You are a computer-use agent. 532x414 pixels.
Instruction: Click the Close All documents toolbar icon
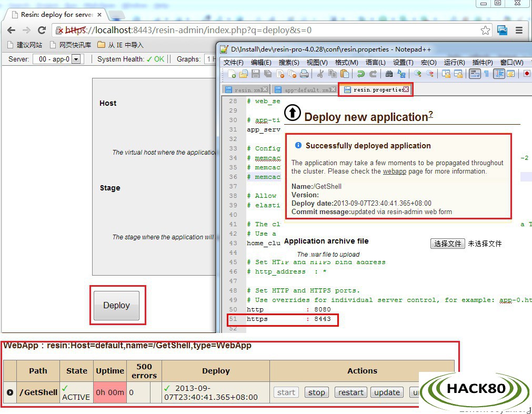(x=292, y=74)
